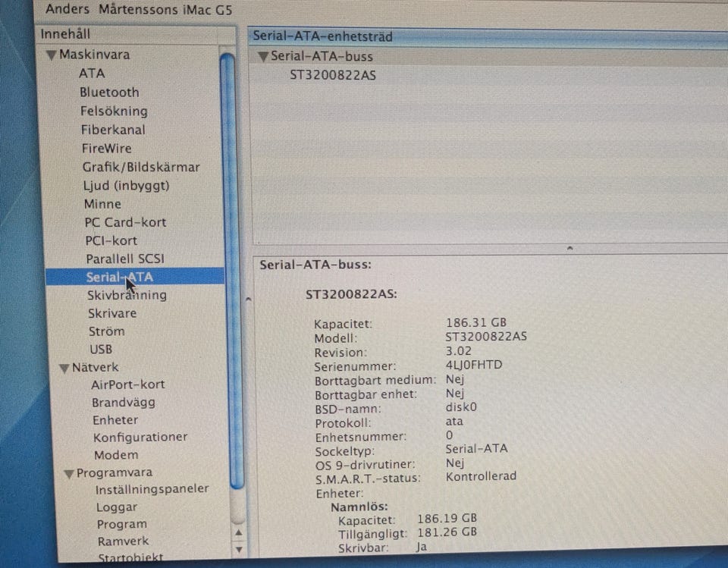Select Loggar under Programvara
Screen dimensions: 728x568
[117, 507]
